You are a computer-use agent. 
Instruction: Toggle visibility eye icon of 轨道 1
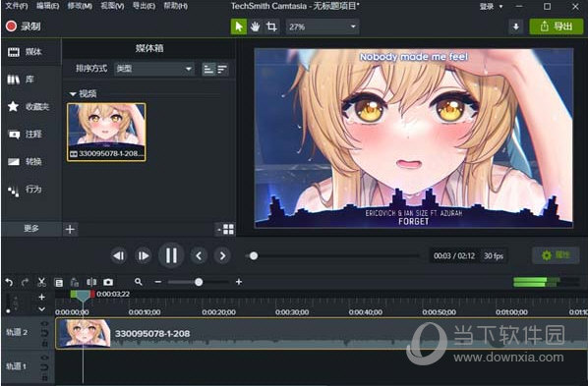point(44,358)
